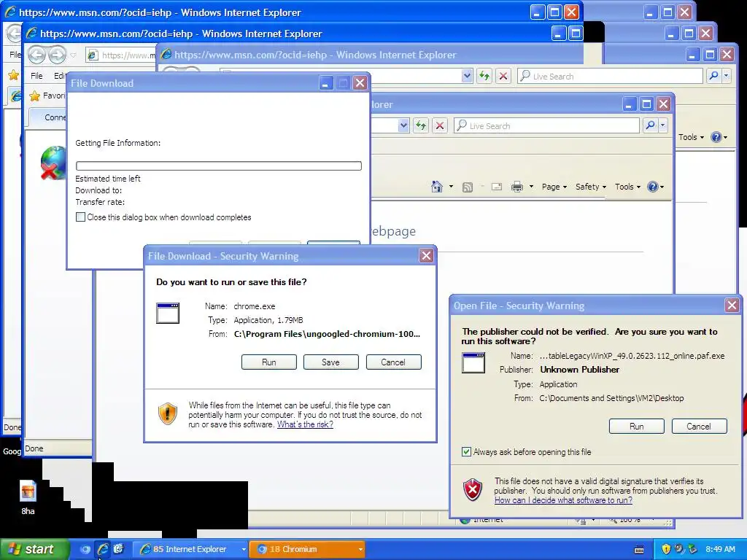Open the 8ha desktop icon

point(28,497)
